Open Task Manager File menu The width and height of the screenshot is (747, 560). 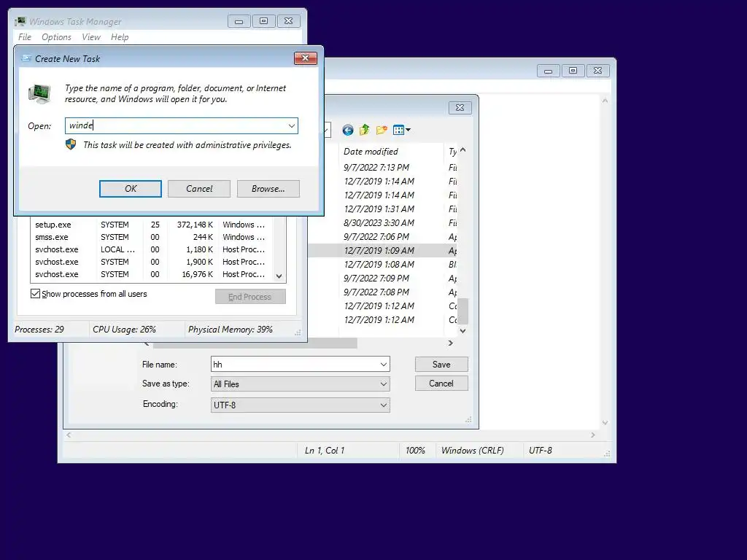25,37
